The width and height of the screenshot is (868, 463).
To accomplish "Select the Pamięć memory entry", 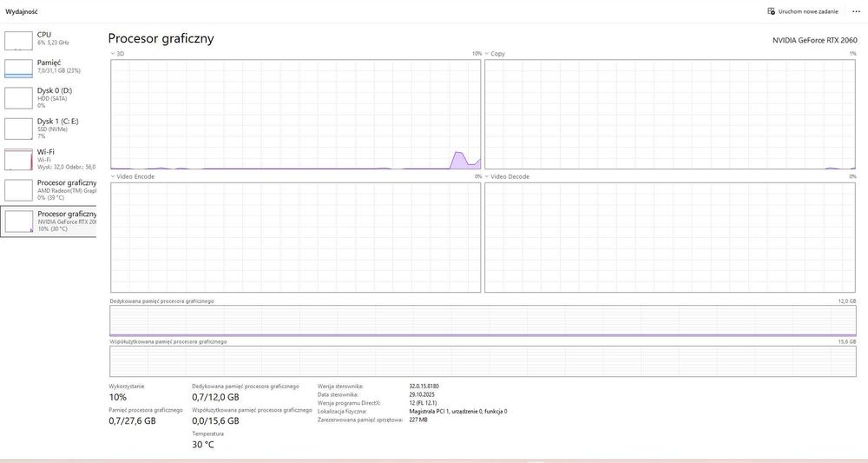I will (x=49, y=68).
